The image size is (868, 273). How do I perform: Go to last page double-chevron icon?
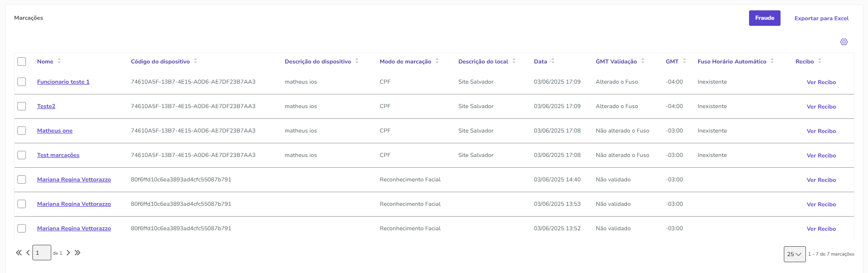(78, 253)
